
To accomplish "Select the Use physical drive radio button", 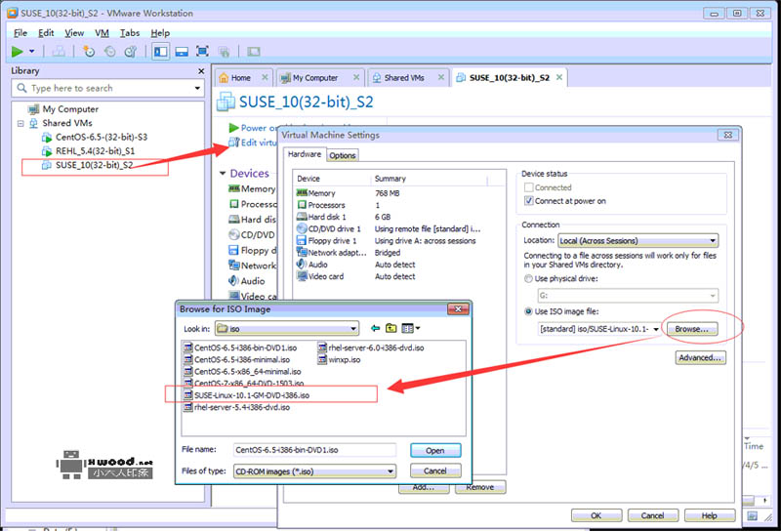I will coord(529,278).
